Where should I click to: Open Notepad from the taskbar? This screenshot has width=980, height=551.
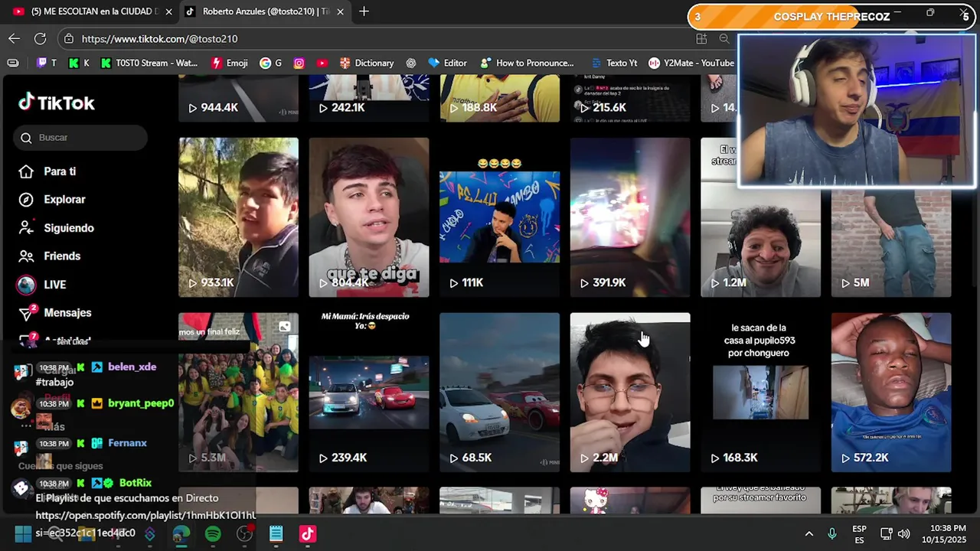pyautogui.click(x=276, y=533)
